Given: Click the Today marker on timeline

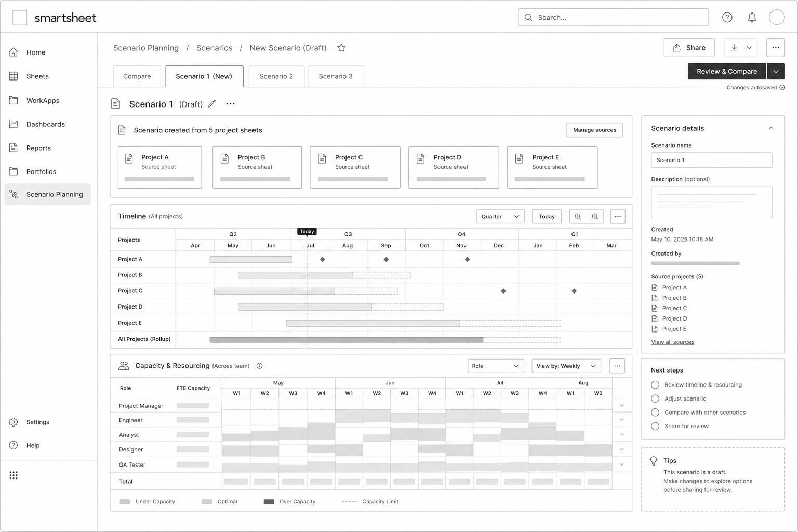Looking at the screenshot, I should (307, 231).
